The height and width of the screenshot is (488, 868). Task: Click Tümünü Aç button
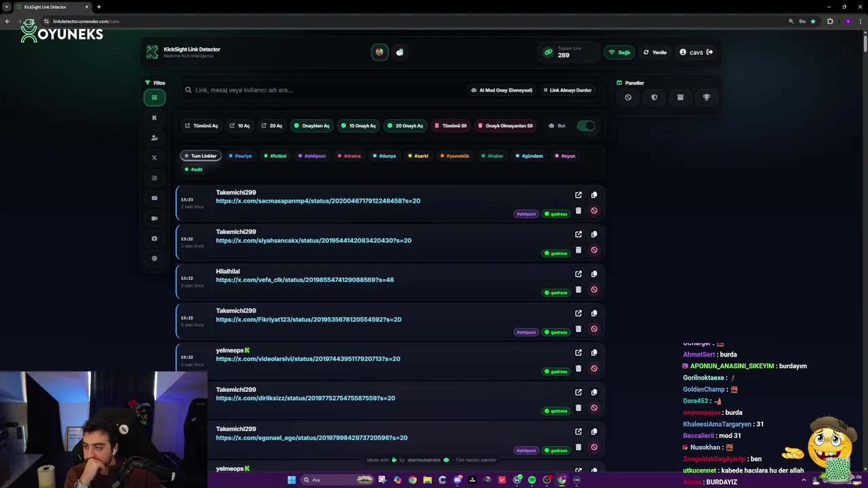[x=201, y=126]
